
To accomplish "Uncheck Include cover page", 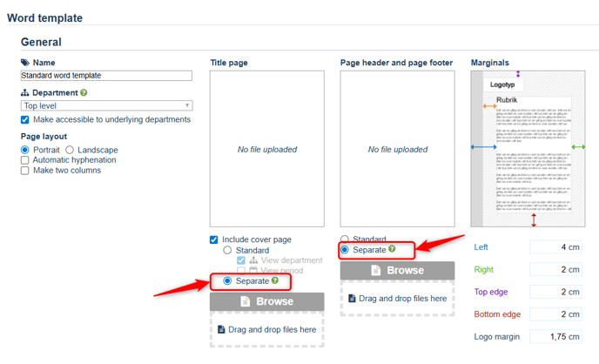I will coord(214,239).
